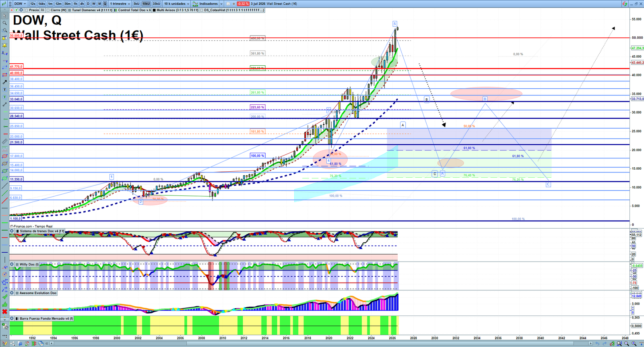Click the 10kU units button
Screen dimensions: 644x347
tap(146, 4)
